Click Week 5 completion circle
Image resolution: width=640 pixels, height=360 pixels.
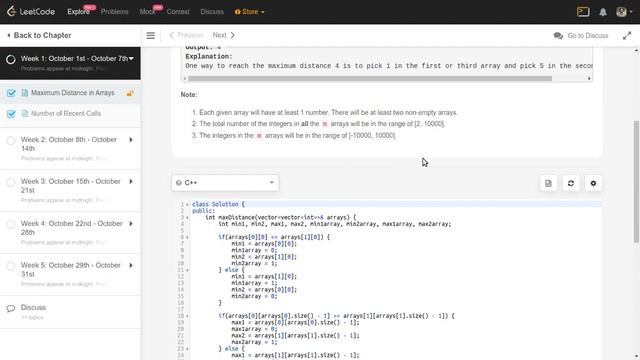[x=11, y=266]
